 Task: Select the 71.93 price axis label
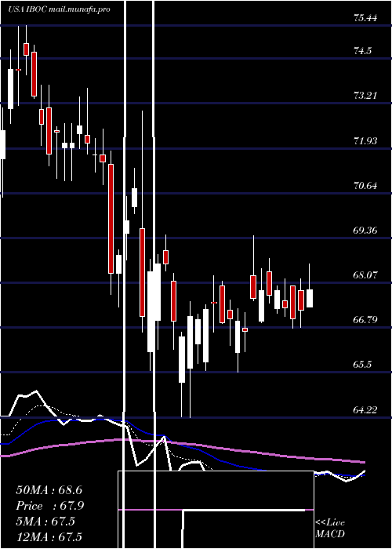[365, 141]
